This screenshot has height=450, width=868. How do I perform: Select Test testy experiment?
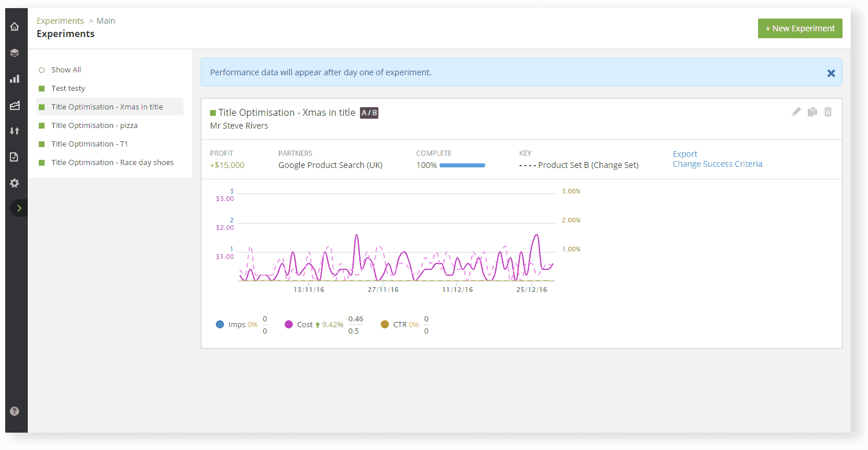tap(68, 89)
